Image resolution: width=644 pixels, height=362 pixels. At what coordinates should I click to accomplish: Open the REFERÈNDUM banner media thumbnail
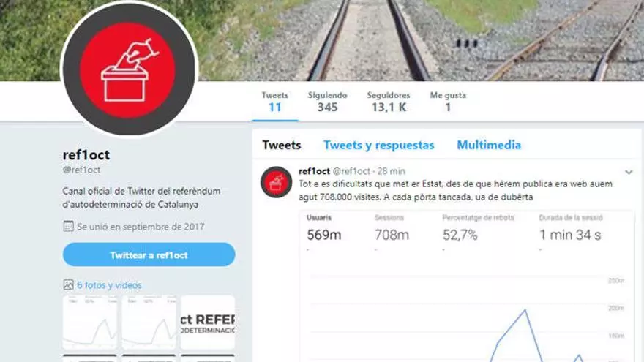208,323
